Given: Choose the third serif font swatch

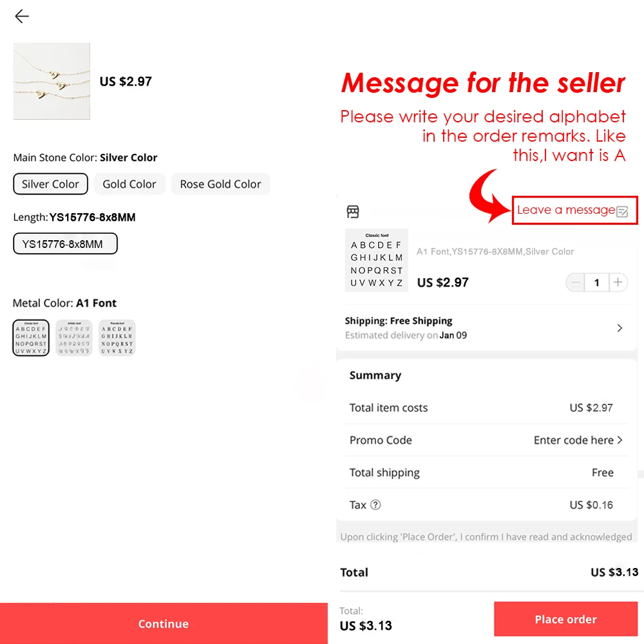Looking at the screenshot, I should (117, 337).
